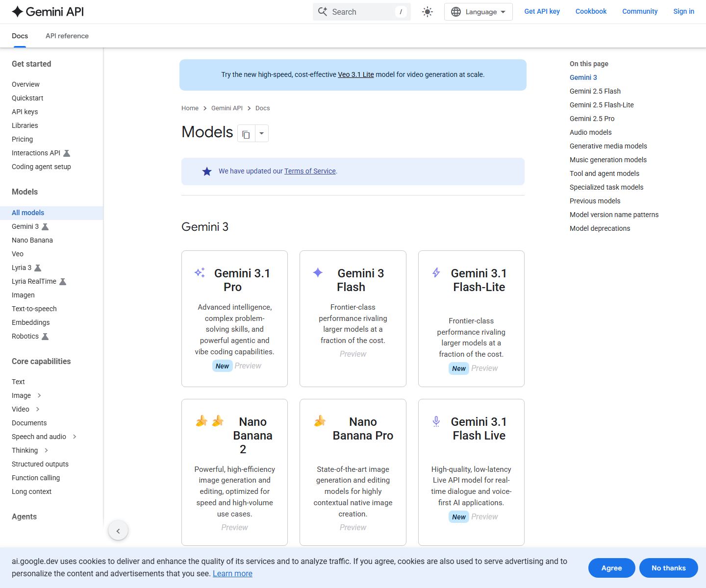
Task: Copy page using the icon next to the Models title
Action: click(246, 134)
